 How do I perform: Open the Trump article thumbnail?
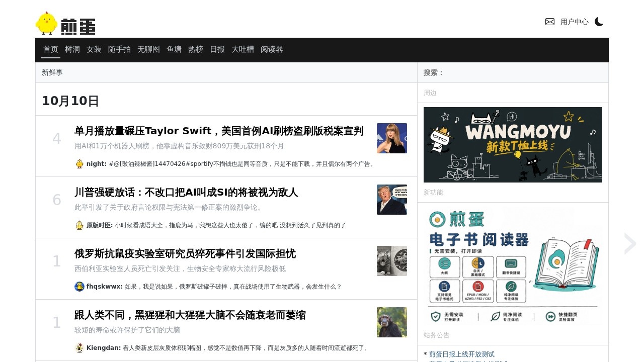pyautogui.click(x=392, y=200)
